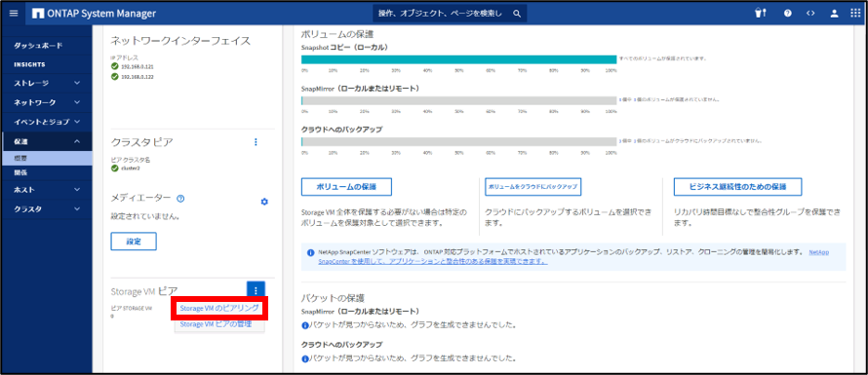Click ボリュームをクラウドにバックアップ button
868x375 pixels.
coord(533,187)
